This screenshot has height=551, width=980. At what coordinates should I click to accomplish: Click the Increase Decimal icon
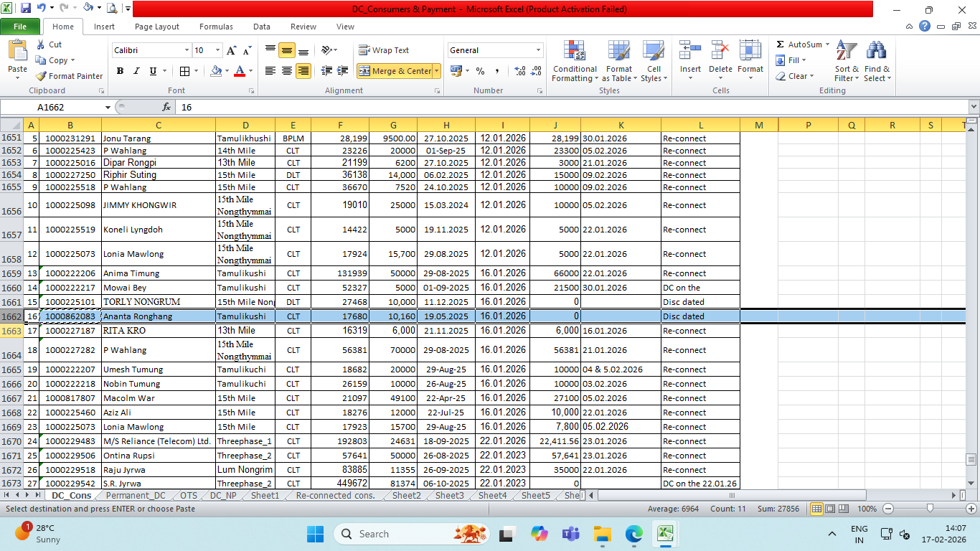[520, 71]
